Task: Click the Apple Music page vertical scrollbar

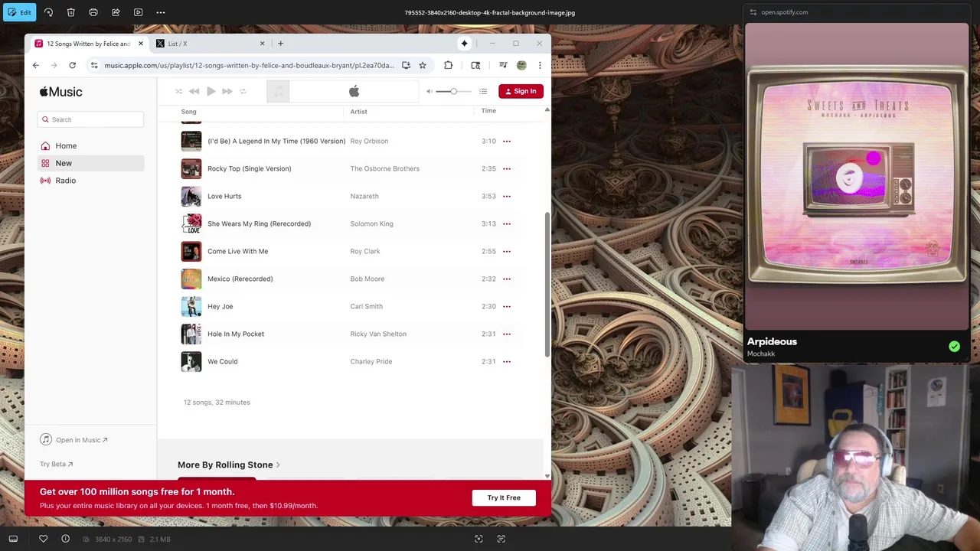Action: 547,283
